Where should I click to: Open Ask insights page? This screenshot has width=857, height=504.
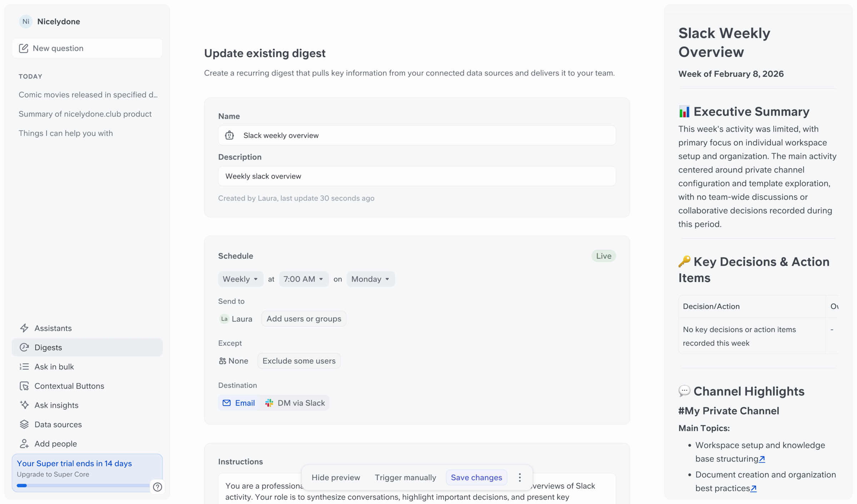tap(87, 405)
